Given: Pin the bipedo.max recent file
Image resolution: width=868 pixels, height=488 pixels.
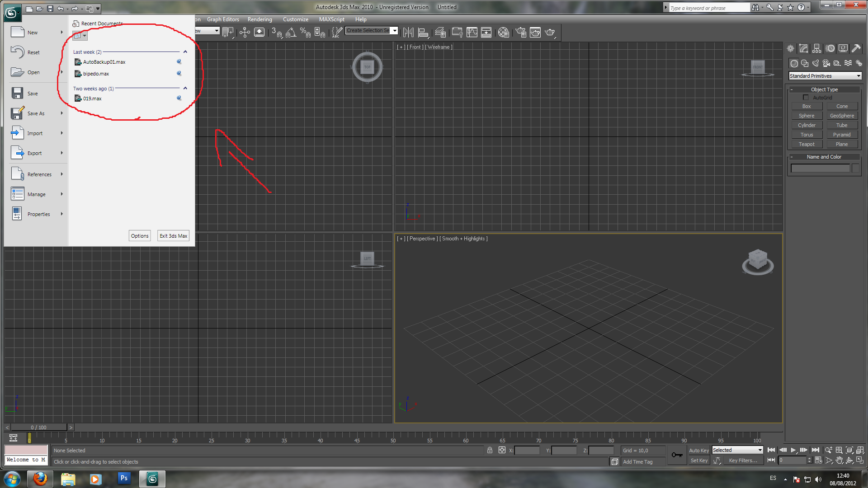Looking at the screenshot, I should (x=179, y=73).
